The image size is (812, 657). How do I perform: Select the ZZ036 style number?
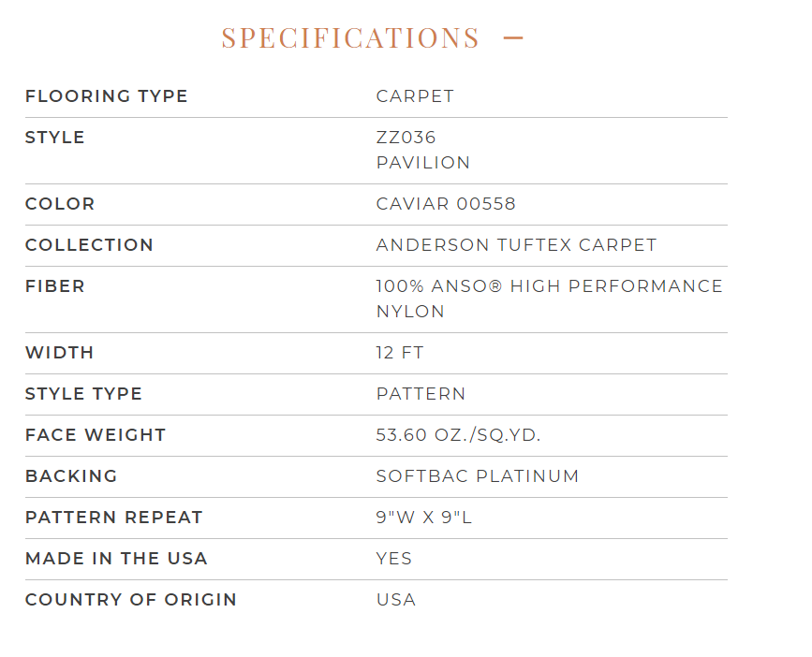click(x=406, y=138)
